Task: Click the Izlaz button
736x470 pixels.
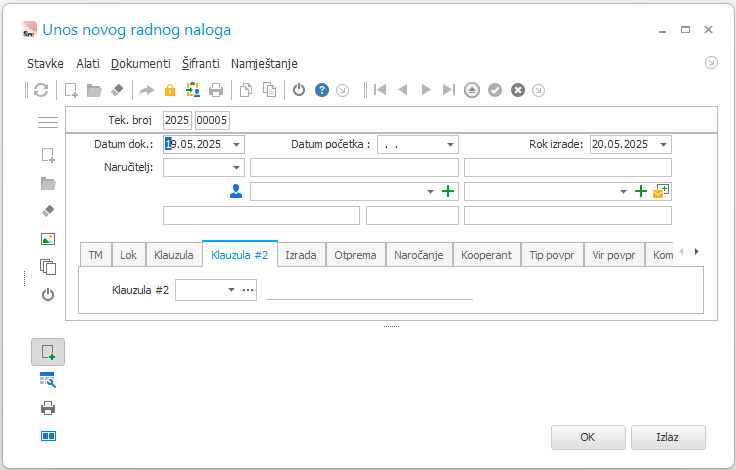Action: pos(667,437)
